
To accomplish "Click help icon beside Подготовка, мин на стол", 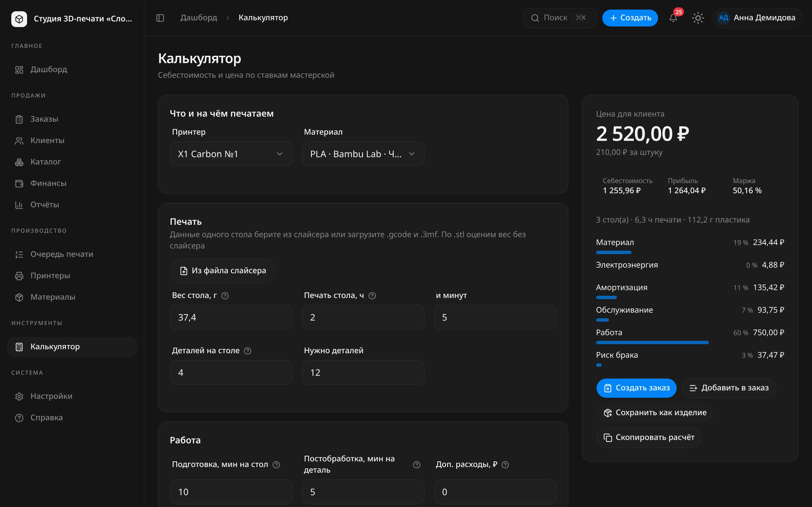I will click(276, 465).
